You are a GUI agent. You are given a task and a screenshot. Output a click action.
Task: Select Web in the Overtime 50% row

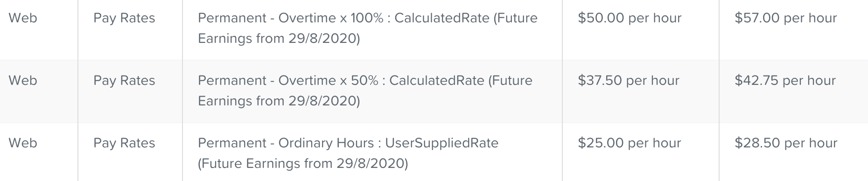tap(23, 81)
